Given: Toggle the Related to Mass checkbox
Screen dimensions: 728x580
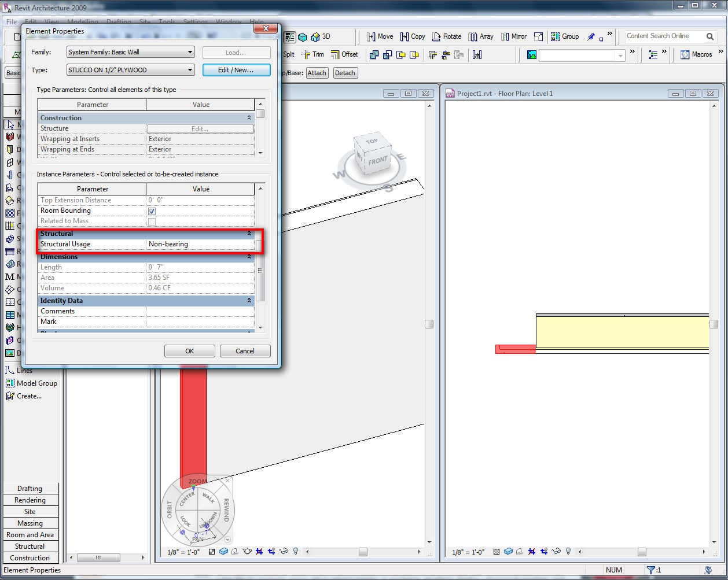Looking at the screenshot, I should (152, 221).
